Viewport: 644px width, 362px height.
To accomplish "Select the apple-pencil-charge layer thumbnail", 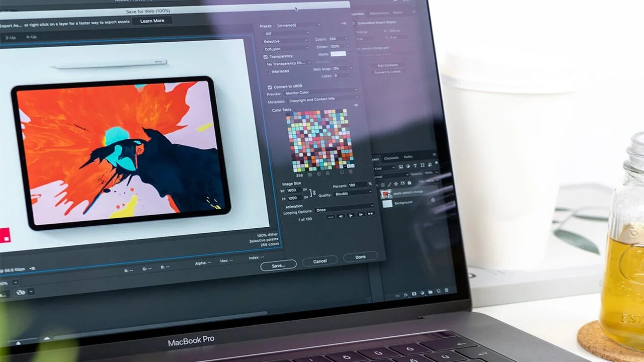I will click(x=386, y=194).
